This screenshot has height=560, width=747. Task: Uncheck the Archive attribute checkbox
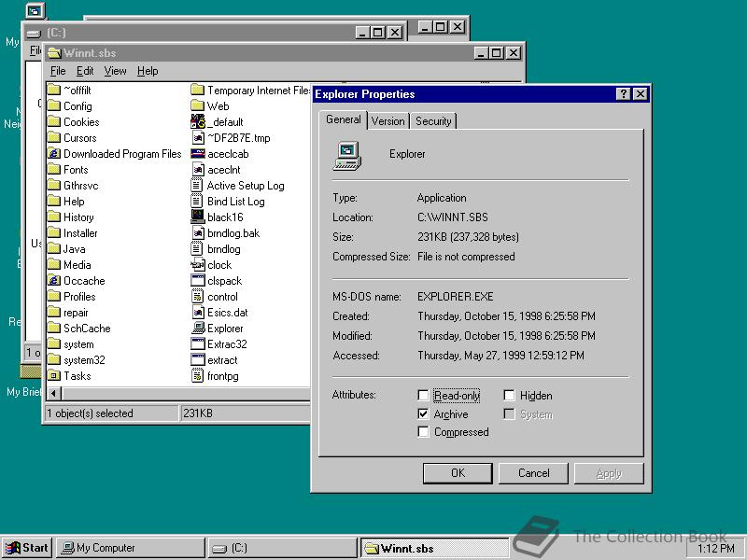pos(423,413)
